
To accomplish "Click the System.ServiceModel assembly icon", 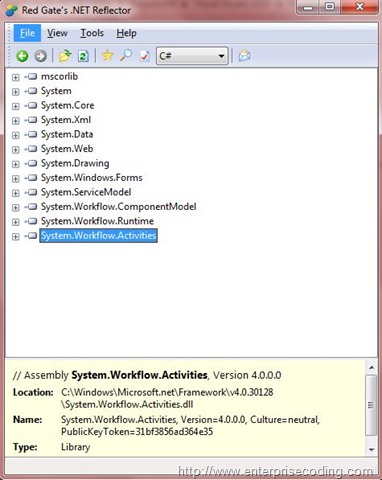I will 32,192.
